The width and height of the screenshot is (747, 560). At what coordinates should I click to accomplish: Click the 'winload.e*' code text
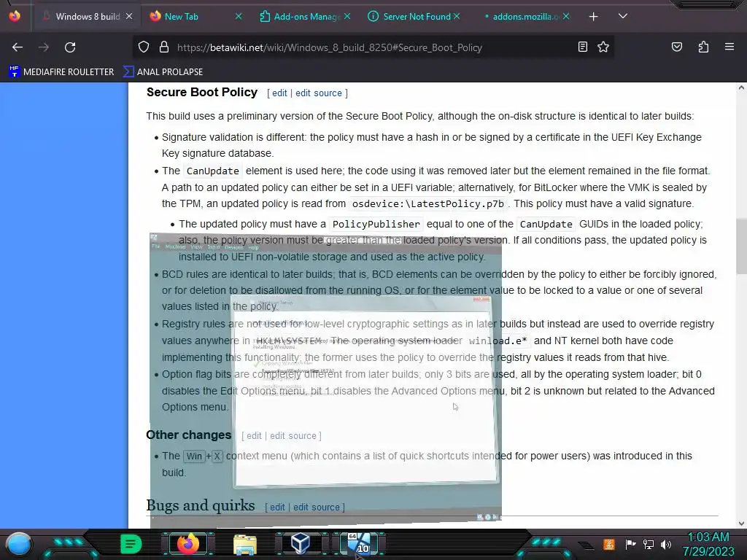[498, 341]
